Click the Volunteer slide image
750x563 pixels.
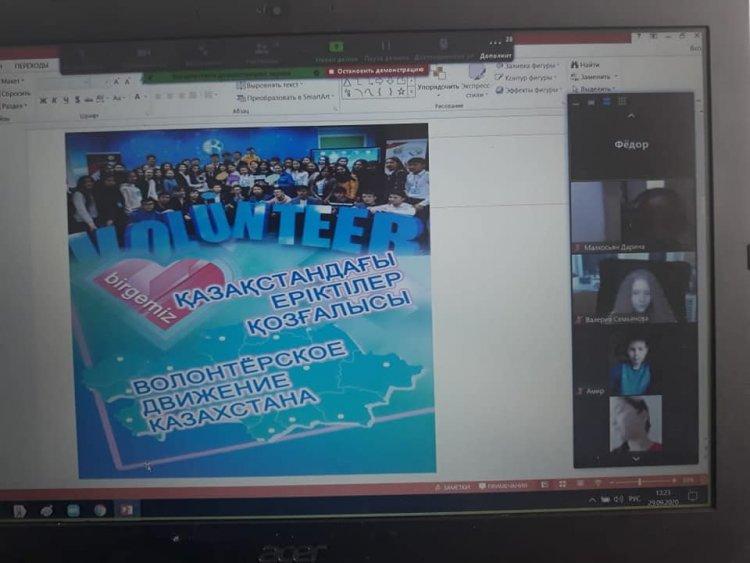point(250,300)
